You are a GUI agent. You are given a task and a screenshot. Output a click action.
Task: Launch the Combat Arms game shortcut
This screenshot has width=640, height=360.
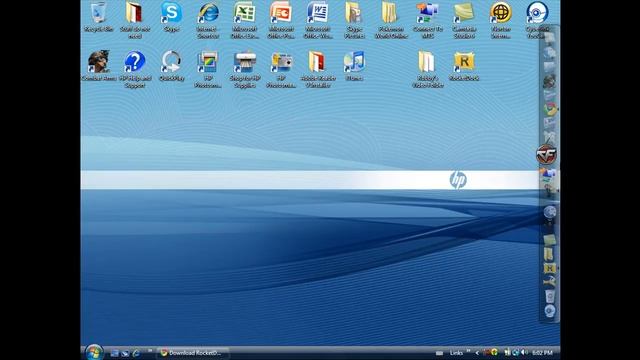pyautogui.click(x=98, y=66)
